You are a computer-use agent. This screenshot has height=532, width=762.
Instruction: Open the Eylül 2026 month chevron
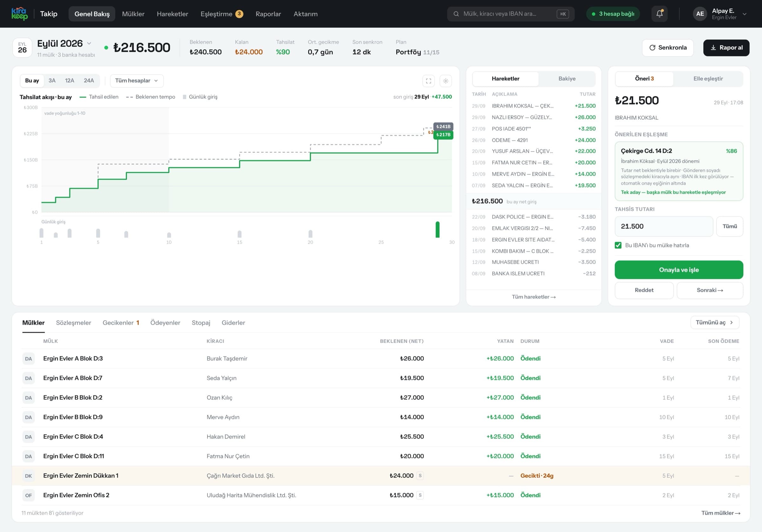click(89, 44)
